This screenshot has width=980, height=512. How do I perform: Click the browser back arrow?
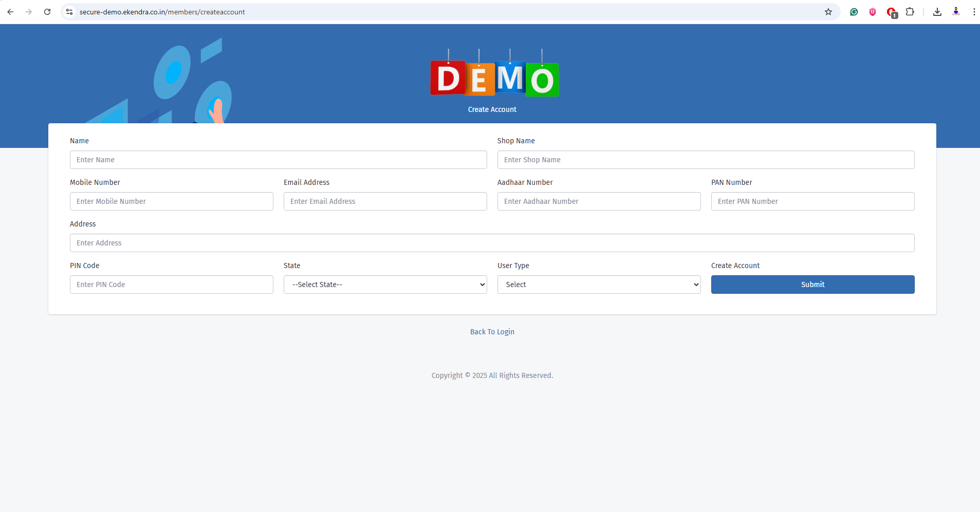point(10,12)
